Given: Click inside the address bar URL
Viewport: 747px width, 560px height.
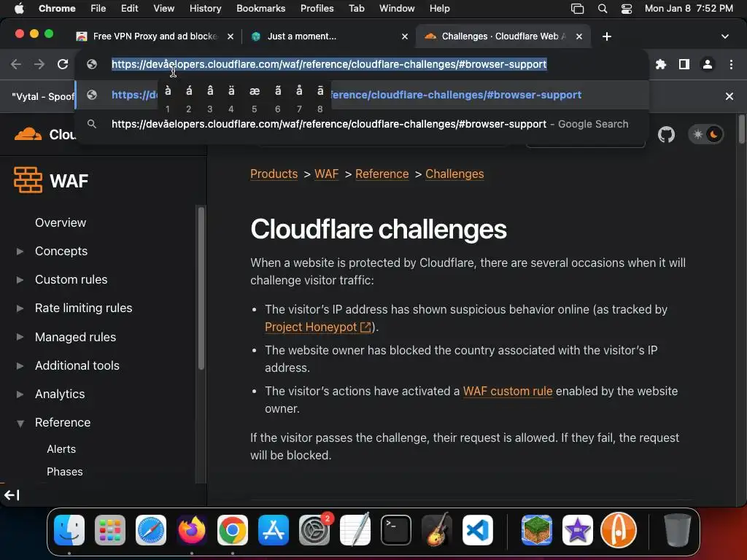Looking at the screenshot, I should coord(329,64).
